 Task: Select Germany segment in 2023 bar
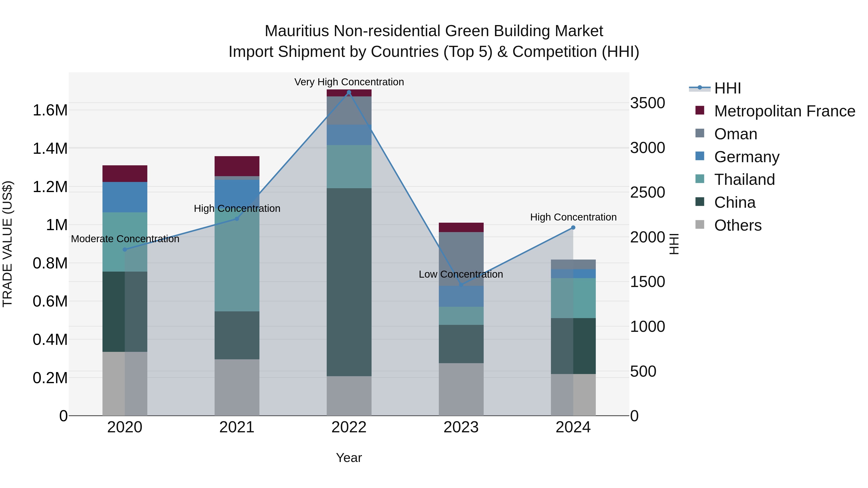461,296
